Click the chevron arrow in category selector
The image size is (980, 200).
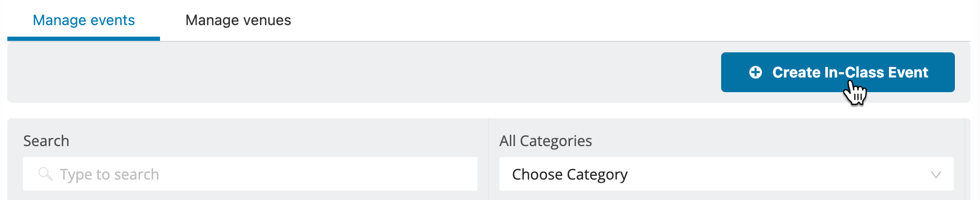coord(936,174)
